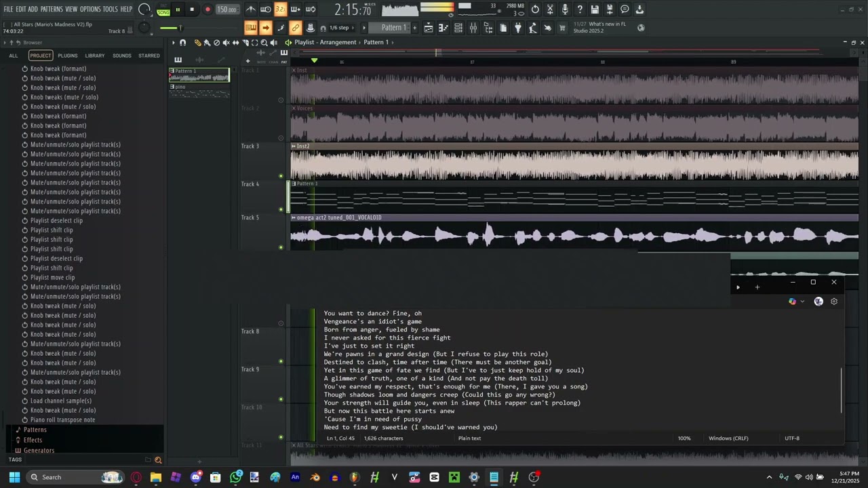Set the tempo field showing 150.000
Image resolution: width=868 pixels, height=488 pixels.
point(227,9)
